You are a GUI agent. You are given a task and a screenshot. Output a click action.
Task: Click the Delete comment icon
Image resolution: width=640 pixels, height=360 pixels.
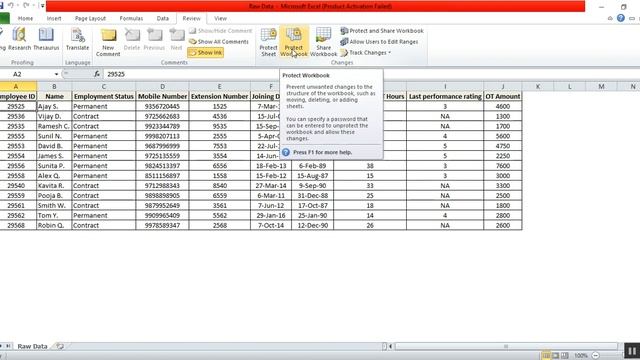tap(132, 39)
